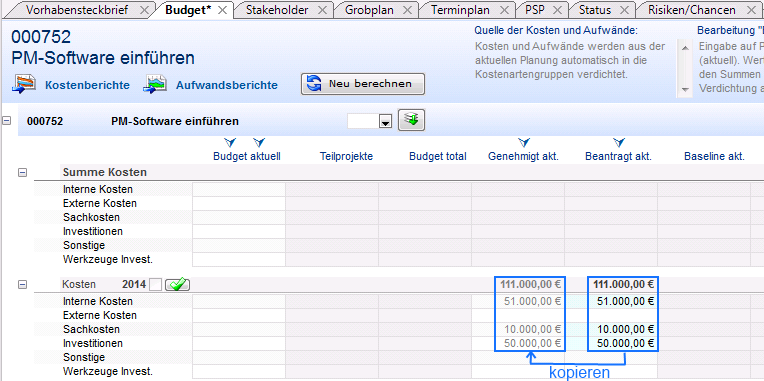Click the Neu berechnen button

click(x=363, y=84)
